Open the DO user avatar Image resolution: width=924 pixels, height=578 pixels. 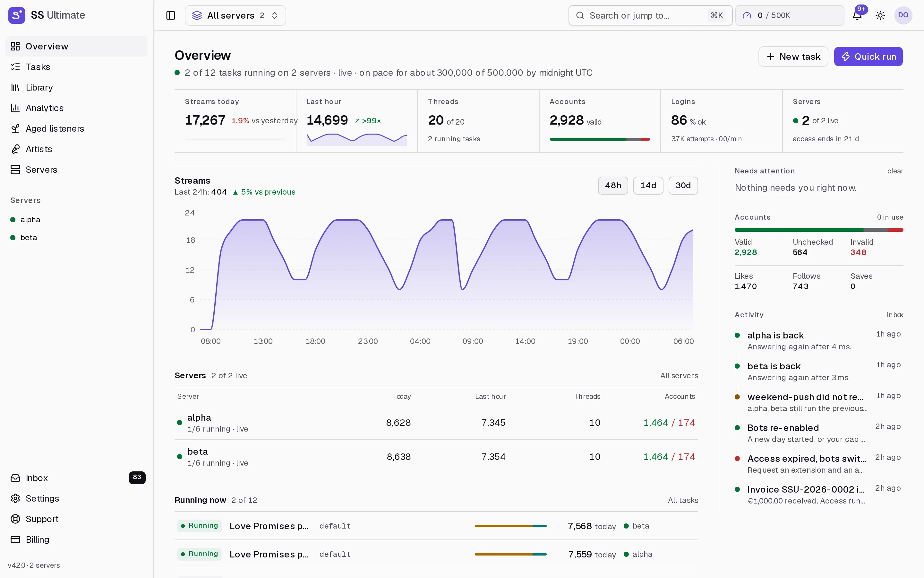(903, 15)
